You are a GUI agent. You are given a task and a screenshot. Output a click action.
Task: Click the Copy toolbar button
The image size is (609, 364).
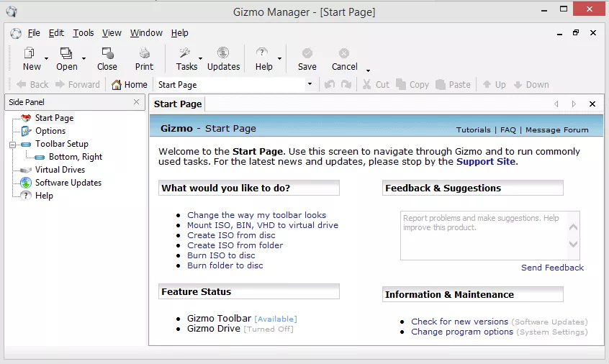[x=412, y=85]
